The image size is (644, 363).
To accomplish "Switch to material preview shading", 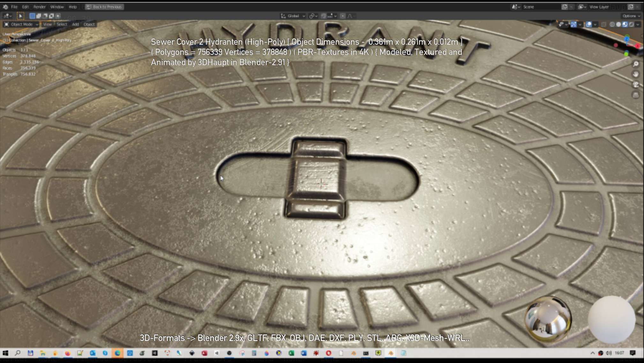I will tap(625, 24).
